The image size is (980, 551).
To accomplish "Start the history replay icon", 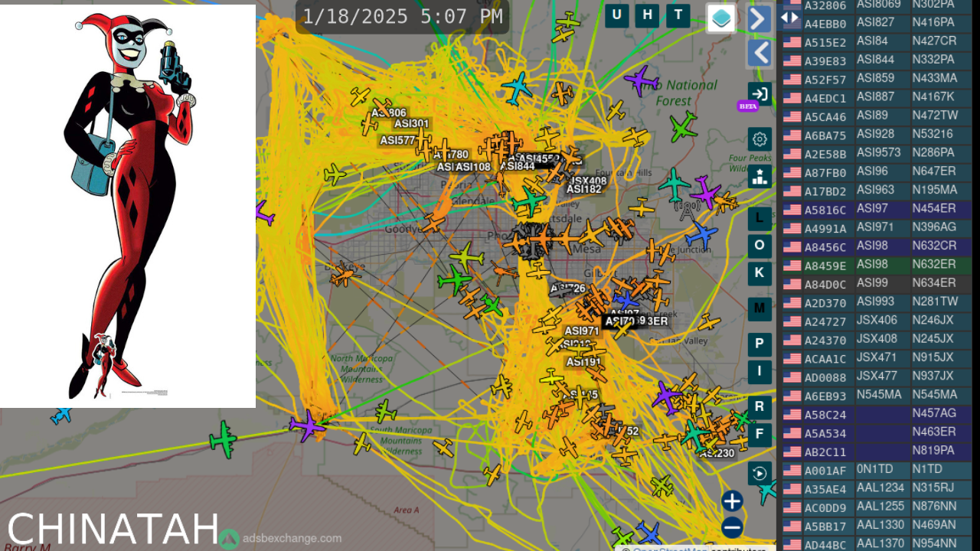I will click(759, 473).
